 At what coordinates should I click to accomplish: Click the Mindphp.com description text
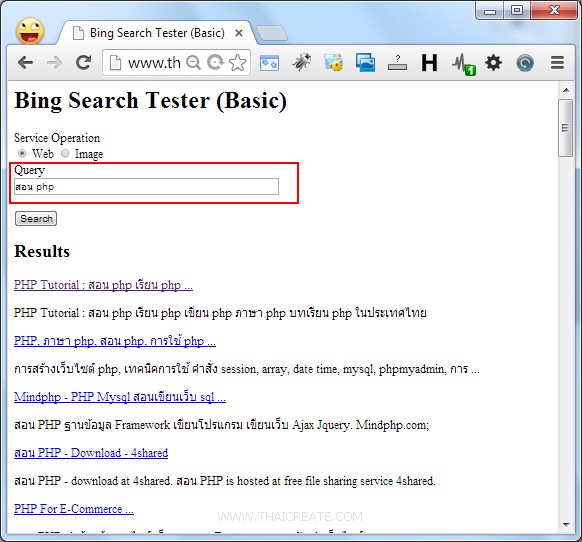222,425
